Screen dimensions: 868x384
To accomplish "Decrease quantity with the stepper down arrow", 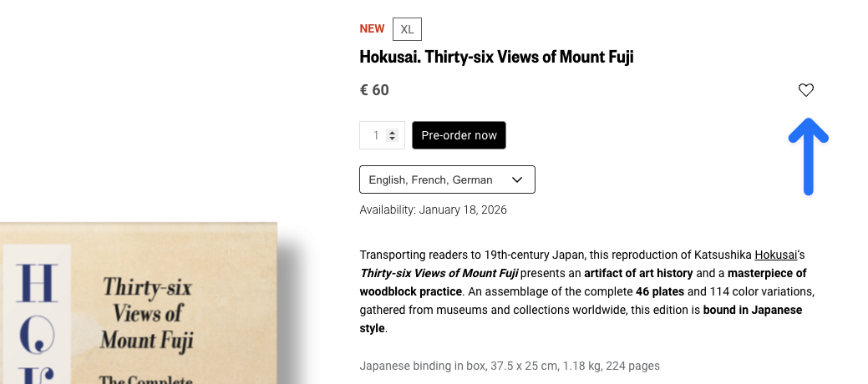I will [x=393, y=139].
